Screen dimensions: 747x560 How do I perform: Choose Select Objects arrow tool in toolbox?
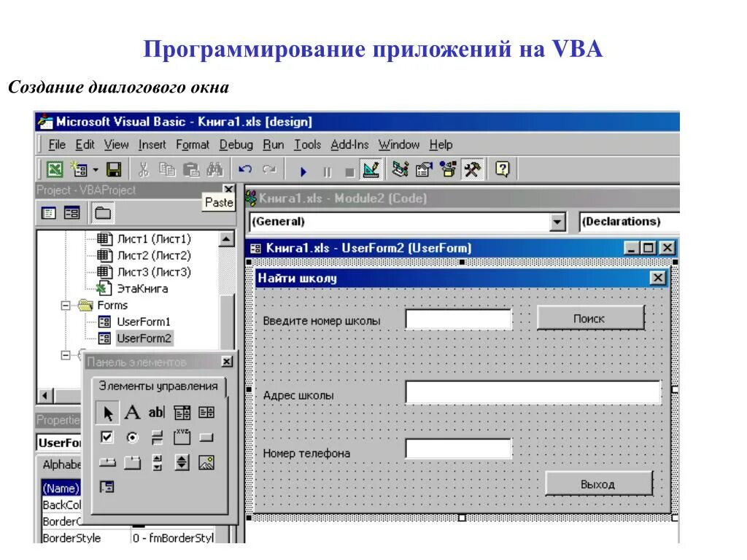108,413
